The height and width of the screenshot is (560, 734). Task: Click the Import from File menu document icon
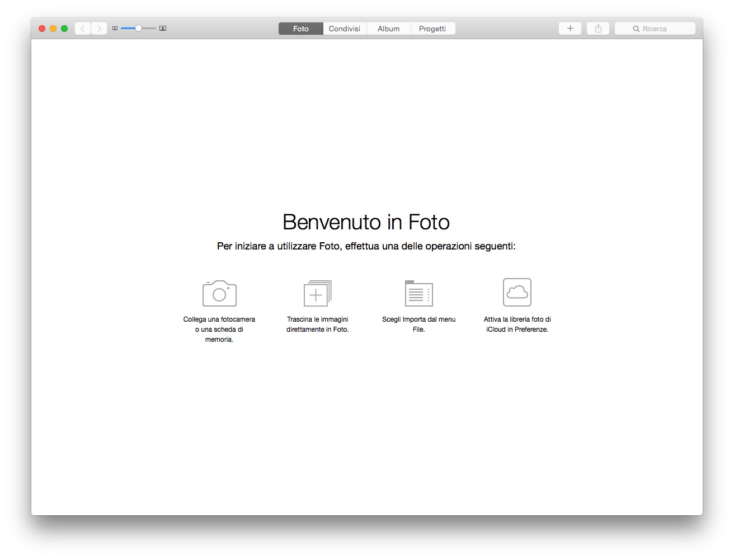coord(419,293)
